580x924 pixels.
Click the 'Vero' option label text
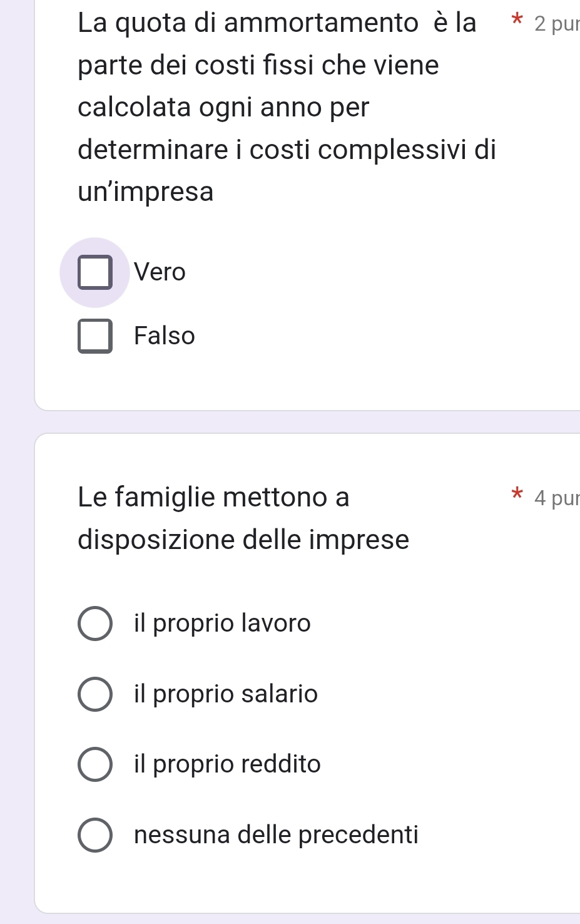[x=160, y=272]
